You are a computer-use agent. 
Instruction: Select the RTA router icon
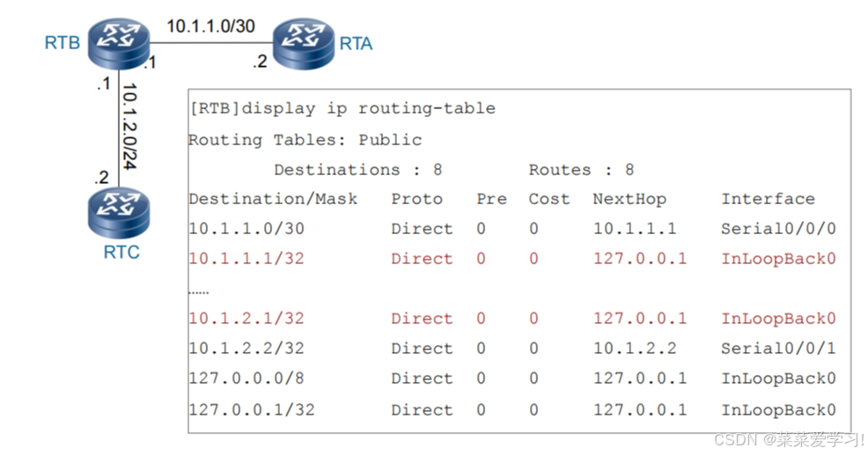coord(305,40)
